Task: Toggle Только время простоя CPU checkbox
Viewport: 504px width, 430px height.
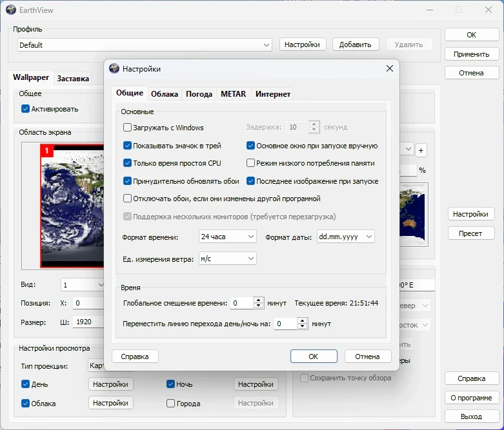Action: 127,163
